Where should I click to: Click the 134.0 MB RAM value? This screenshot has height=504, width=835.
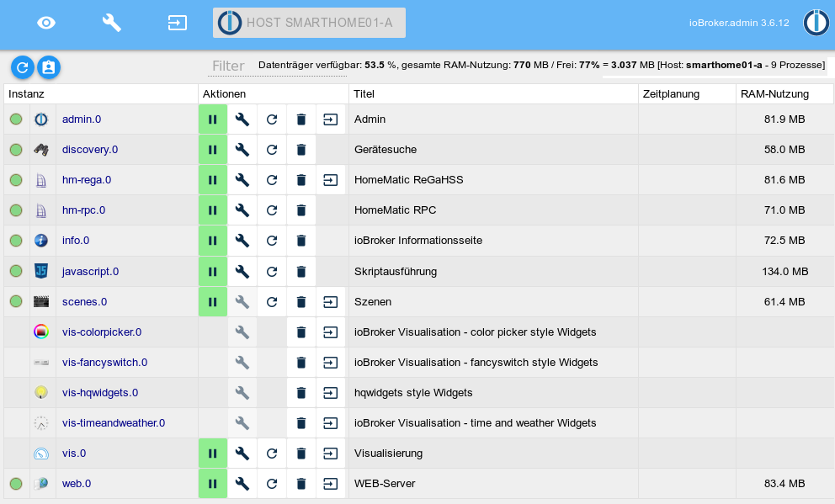[x=785, y=272]
